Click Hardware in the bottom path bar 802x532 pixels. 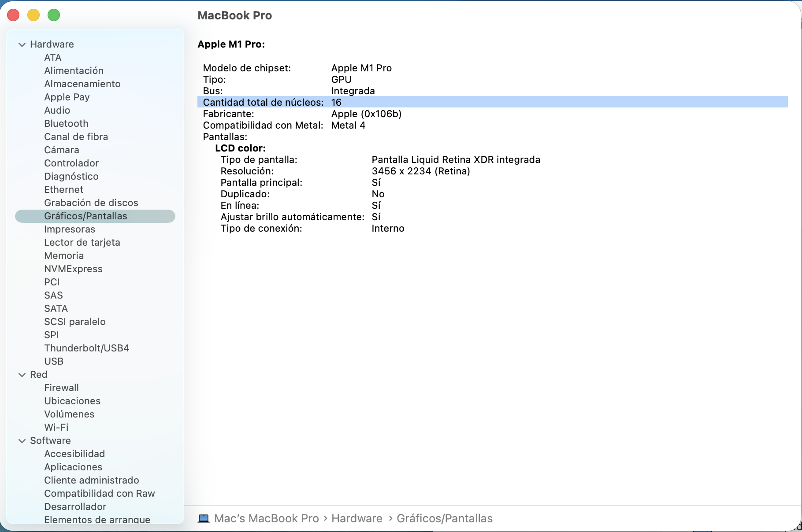click(356, 518)
